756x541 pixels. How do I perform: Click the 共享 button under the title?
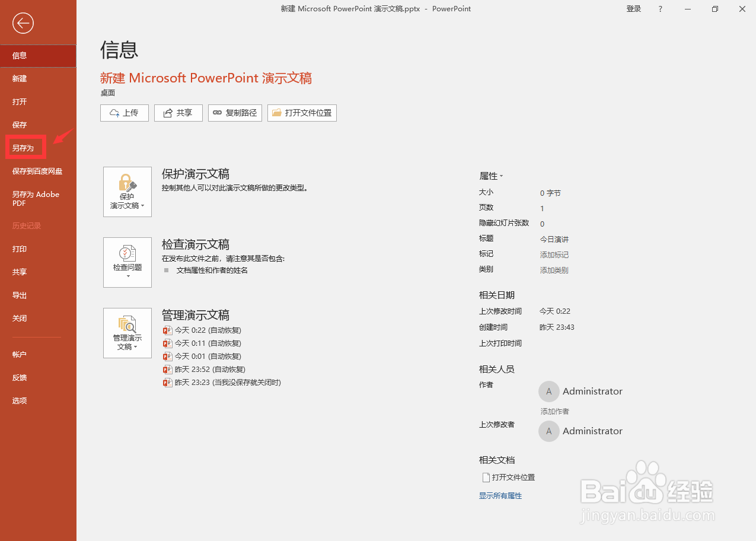(x=178, y=113)
